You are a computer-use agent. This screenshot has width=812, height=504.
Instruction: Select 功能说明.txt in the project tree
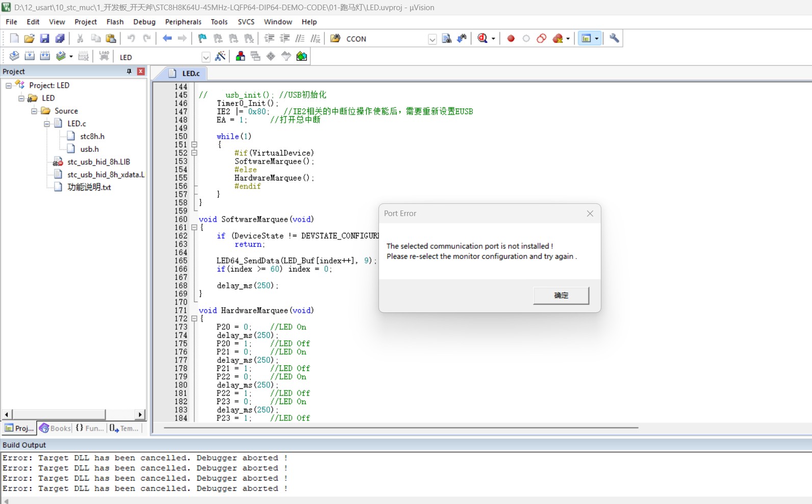89,188
